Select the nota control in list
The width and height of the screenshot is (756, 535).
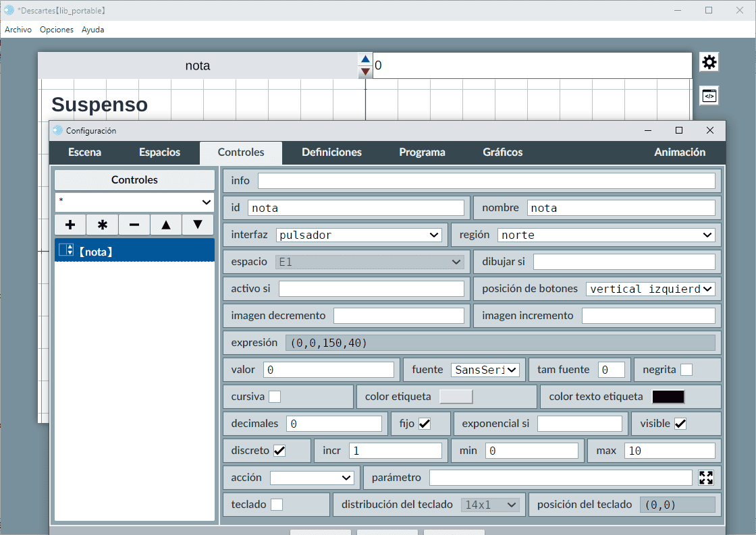click(134, 251)
